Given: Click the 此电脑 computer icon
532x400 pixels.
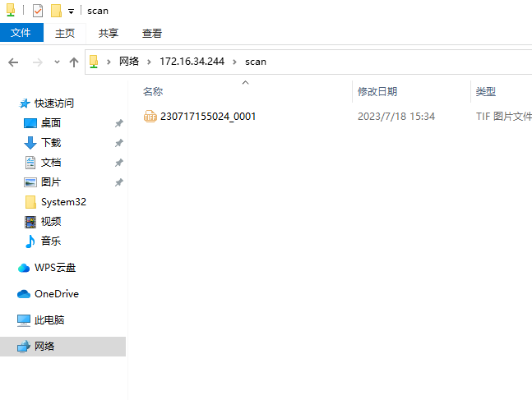Looking at the screenshot, I should click(x=24, y=320).
